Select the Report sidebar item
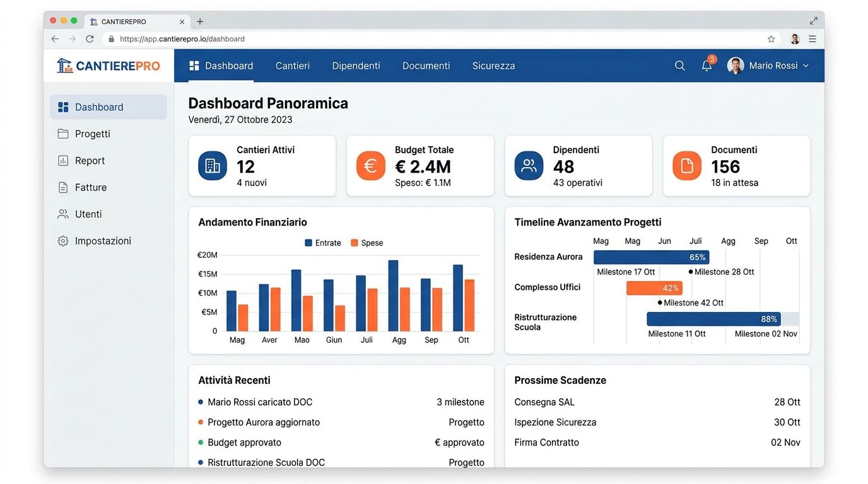This screenshot has height=484, width=868. pos(88,160)
